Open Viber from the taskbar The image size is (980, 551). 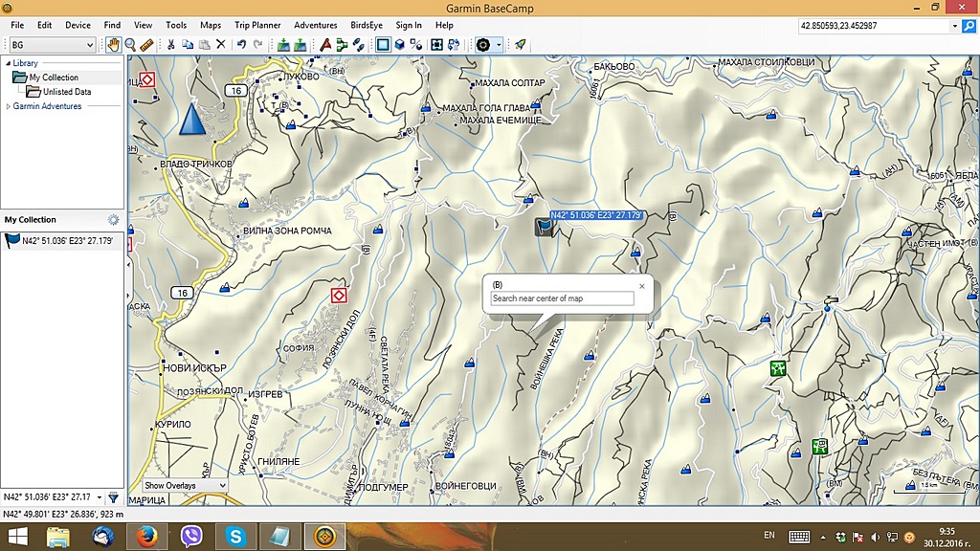point(191,537)
